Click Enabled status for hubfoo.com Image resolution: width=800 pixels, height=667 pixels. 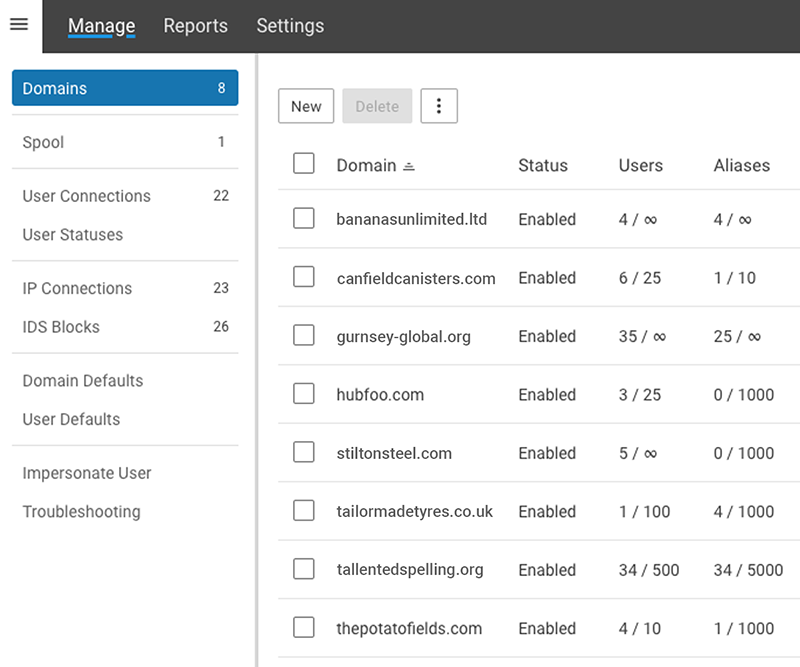click(547, 394)
